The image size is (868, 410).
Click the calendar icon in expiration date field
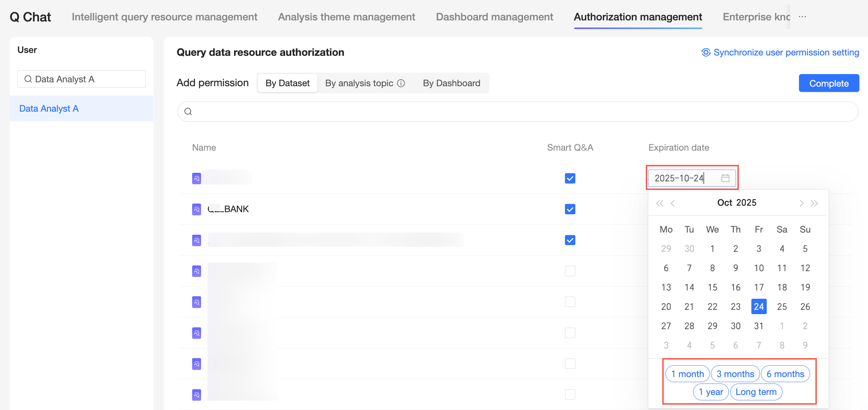725,178
